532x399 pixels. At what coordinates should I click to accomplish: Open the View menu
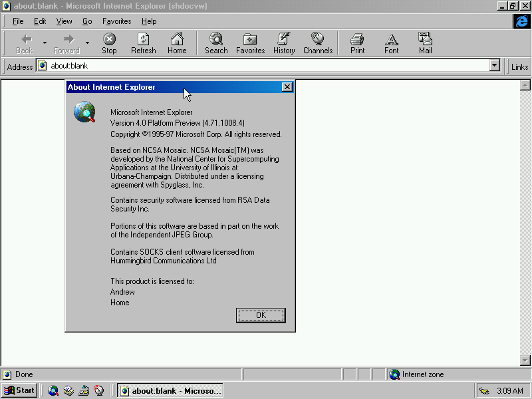pyautogui.click(x=65, y=21)
